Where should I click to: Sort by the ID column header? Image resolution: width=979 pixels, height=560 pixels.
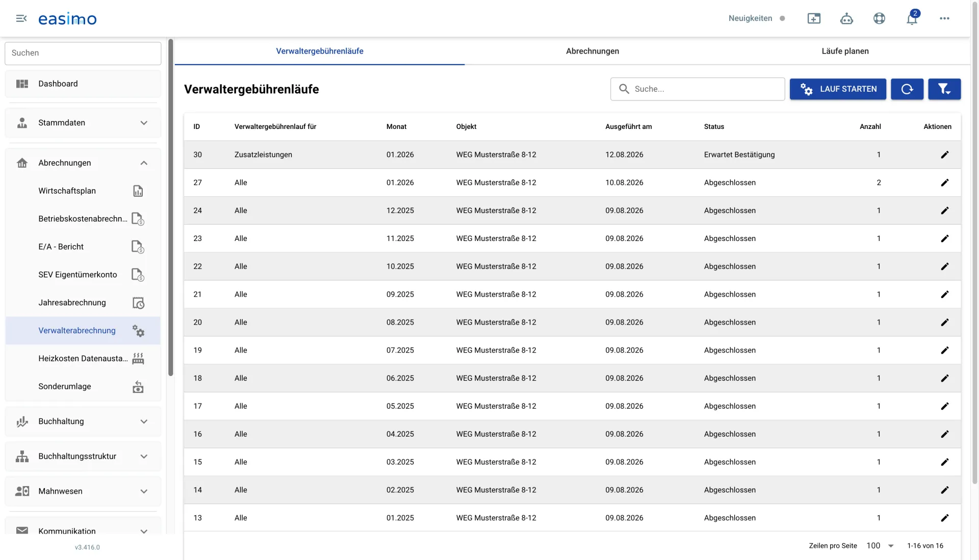tap(196, 126)
